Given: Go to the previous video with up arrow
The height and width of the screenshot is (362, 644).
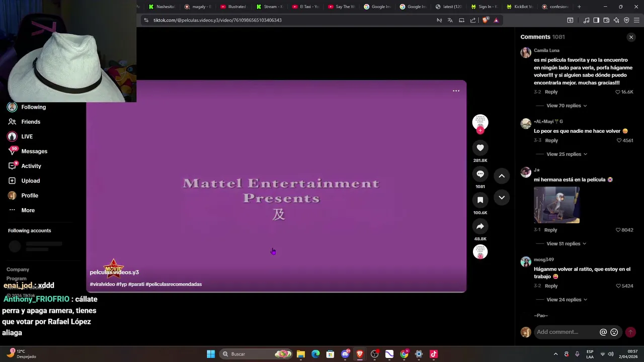Looking at the screenshot, I should [502, 176].
